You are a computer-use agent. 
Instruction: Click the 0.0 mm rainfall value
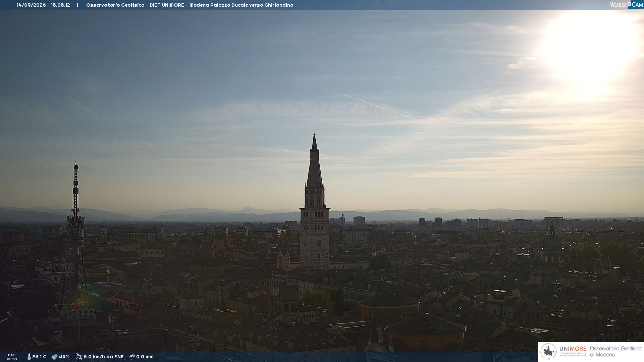145,357
